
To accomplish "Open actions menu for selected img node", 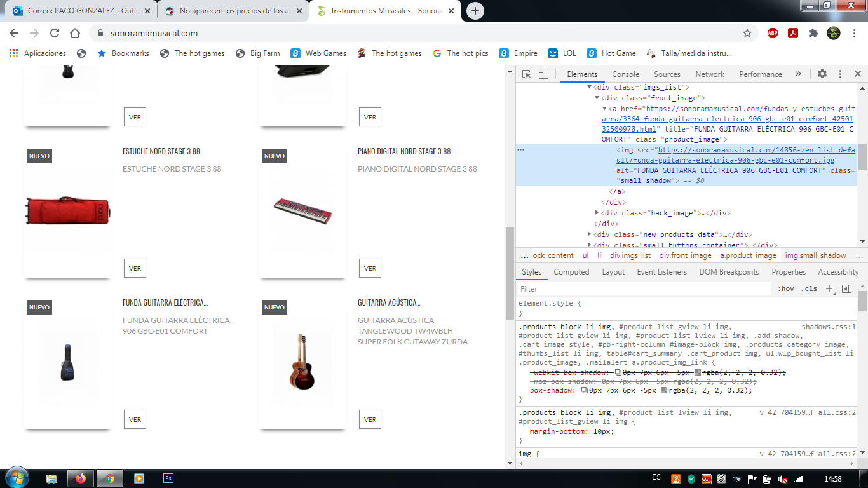I will point(521,150).
